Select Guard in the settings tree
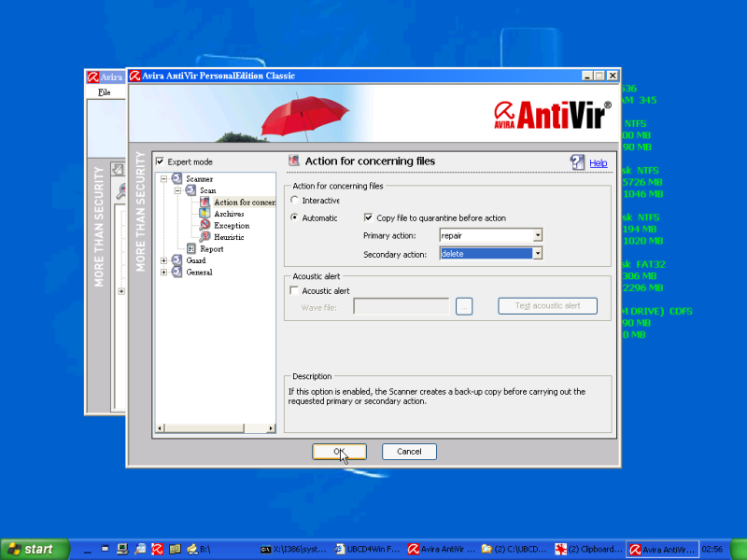This screenshot has width=747, height=560. [x=196, y=260]
